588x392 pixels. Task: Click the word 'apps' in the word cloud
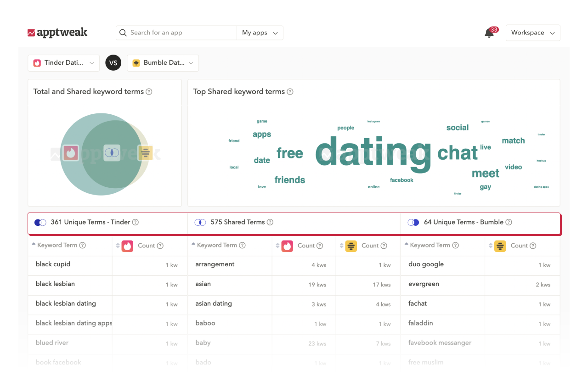(x=262, y=134)
